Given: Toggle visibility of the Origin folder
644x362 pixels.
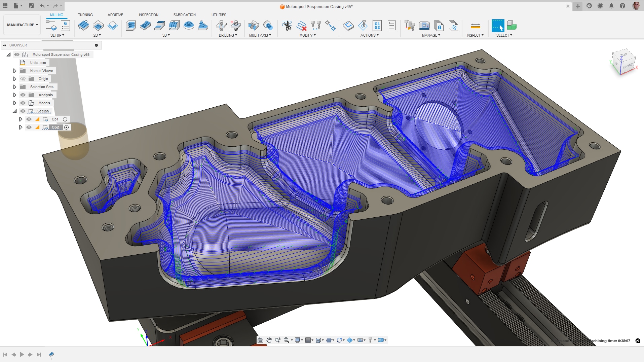Looking at the screenshot, I should point(23,78).
